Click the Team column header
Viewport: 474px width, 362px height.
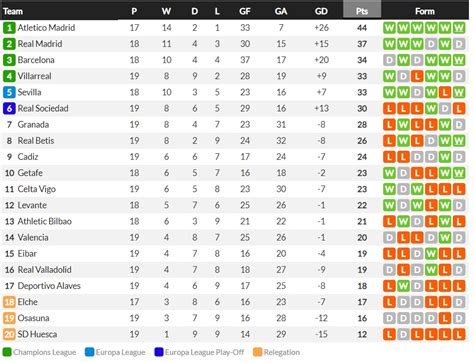13,11
